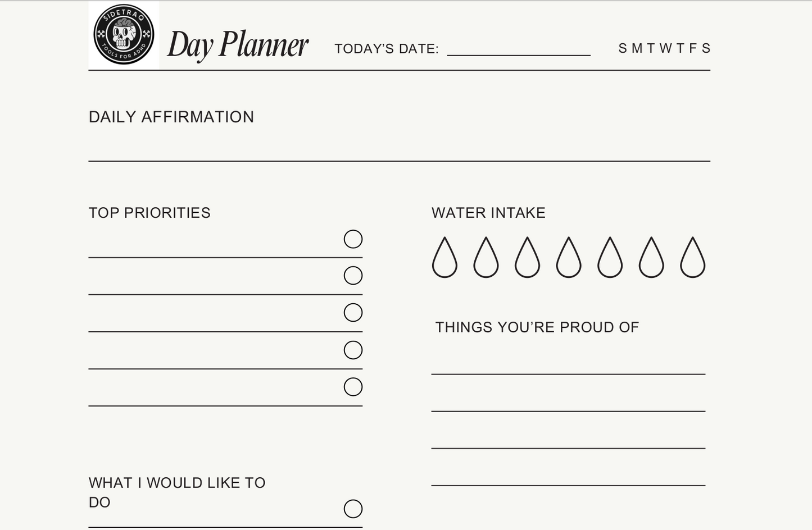Image resolution: width=812 pixels, height=530 pixels.
Task: Mark the sixth water intake droplet
Action: pos(651,258)
